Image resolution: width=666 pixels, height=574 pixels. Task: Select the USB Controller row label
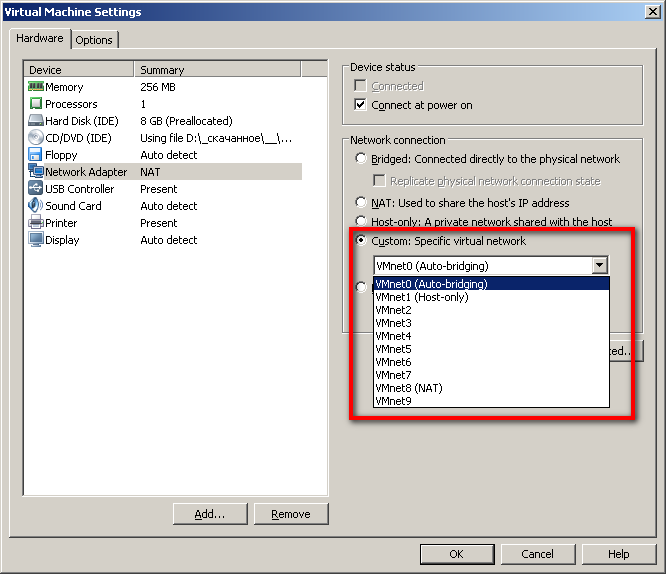tap(79, 189)
